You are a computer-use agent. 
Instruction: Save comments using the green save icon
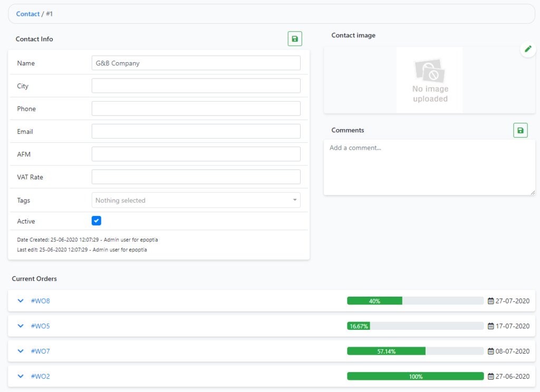[x=520, y=130]
